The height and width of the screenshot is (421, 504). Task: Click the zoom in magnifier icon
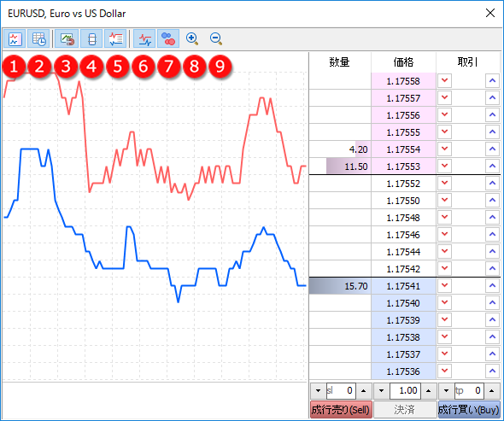(x=192, y=39)
